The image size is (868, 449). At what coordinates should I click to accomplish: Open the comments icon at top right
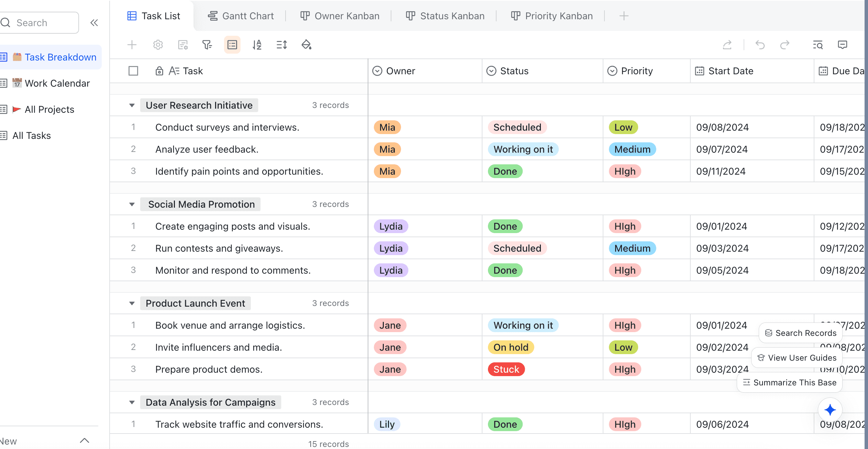pos(843,45)
